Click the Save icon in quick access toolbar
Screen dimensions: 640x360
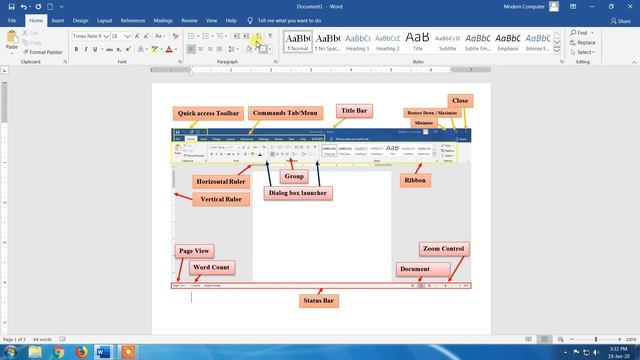(11, 7)
